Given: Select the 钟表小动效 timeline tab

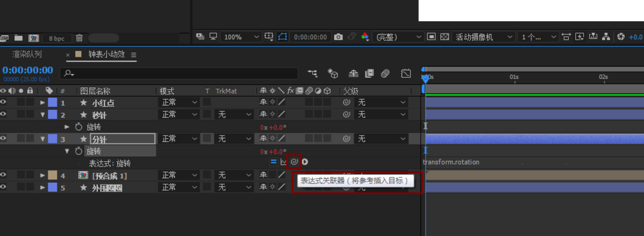Looking at the screenshot, I should point(106,54).
